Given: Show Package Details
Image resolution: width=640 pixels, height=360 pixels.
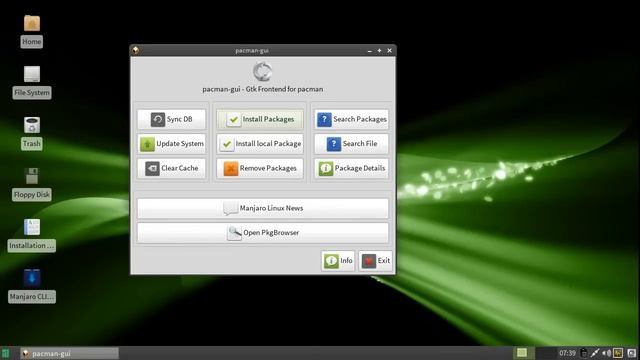Looking at the screenshot, I should click(x=351, y=168).
